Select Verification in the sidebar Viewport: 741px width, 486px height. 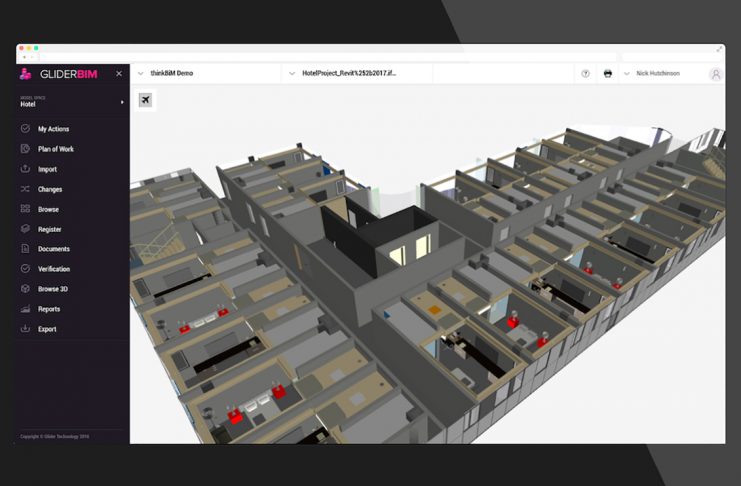[54, 269]
